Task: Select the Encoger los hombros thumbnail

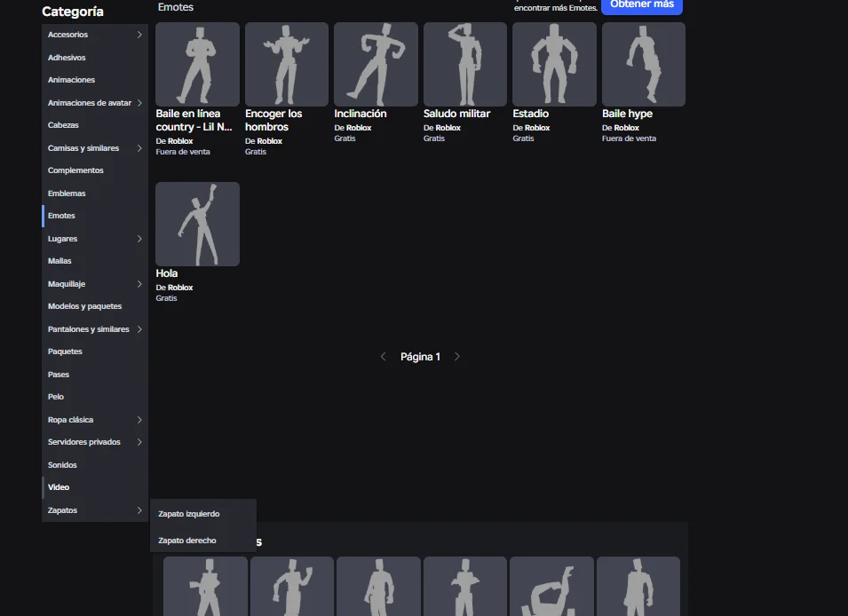Action: click(286, 65)
